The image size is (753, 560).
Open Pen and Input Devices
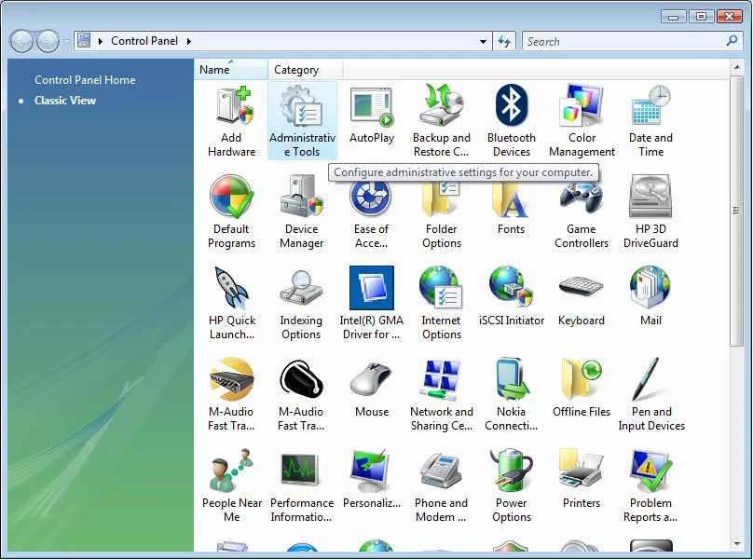[x=651, y=394]
